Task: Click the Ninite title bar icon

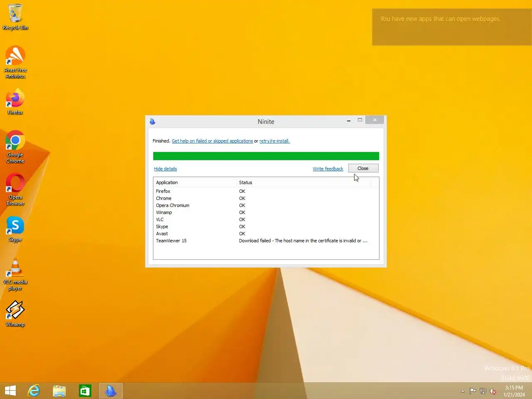Action: point(153,121)
